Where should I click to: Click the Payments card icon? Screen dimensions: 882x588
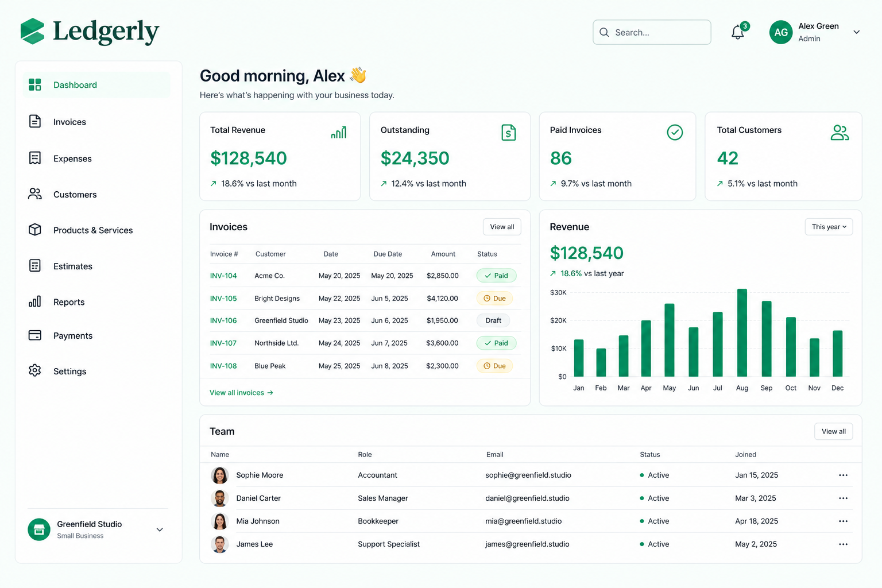click(x=35, y=335)
